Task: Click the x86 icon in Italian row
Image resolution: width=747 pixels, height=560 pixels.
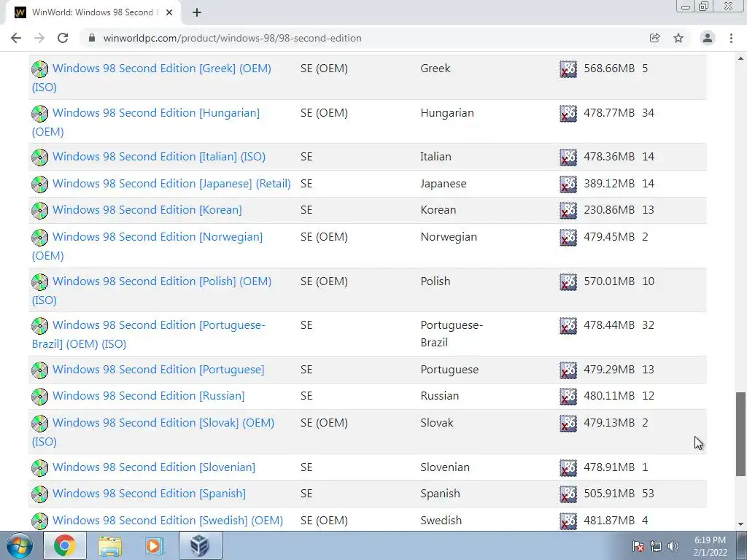Action: click(x=568, y=157)
